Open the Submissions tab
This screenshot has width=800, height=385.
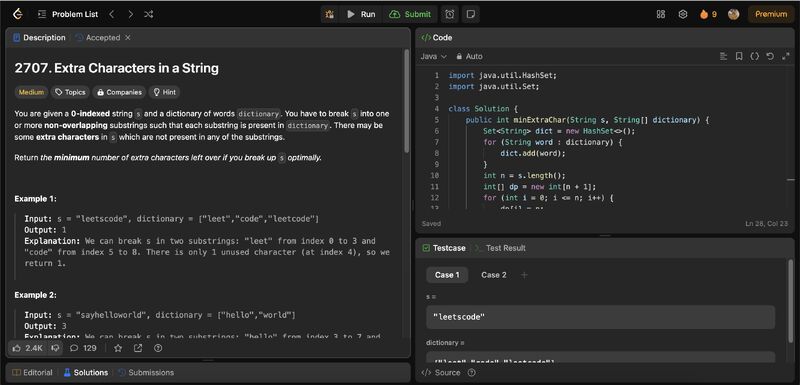[145, 372]
